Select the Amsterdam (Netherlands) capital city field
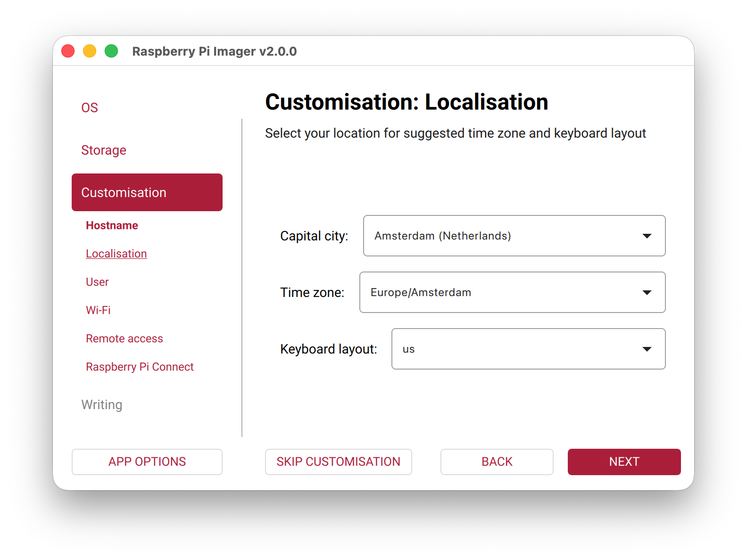This screenshot has width=747, height=560. pyautogui.click(x=500, y=236)
